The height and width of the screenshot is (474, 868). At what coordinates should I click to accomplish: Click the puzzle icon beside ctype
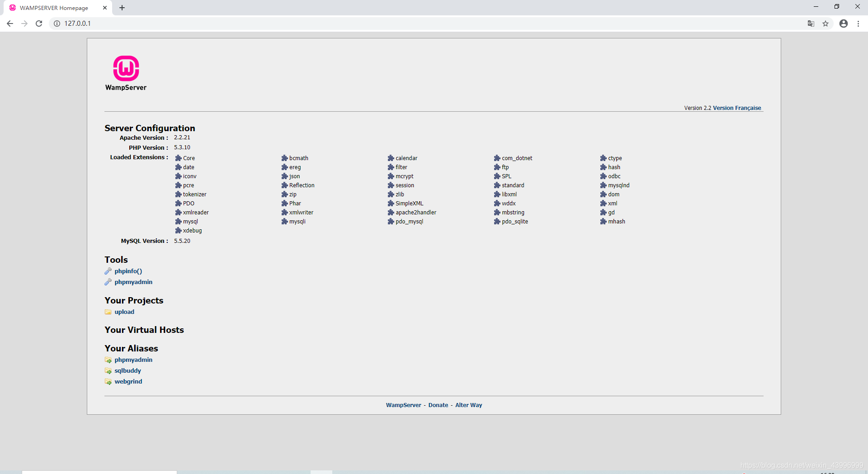click(603, 158)
